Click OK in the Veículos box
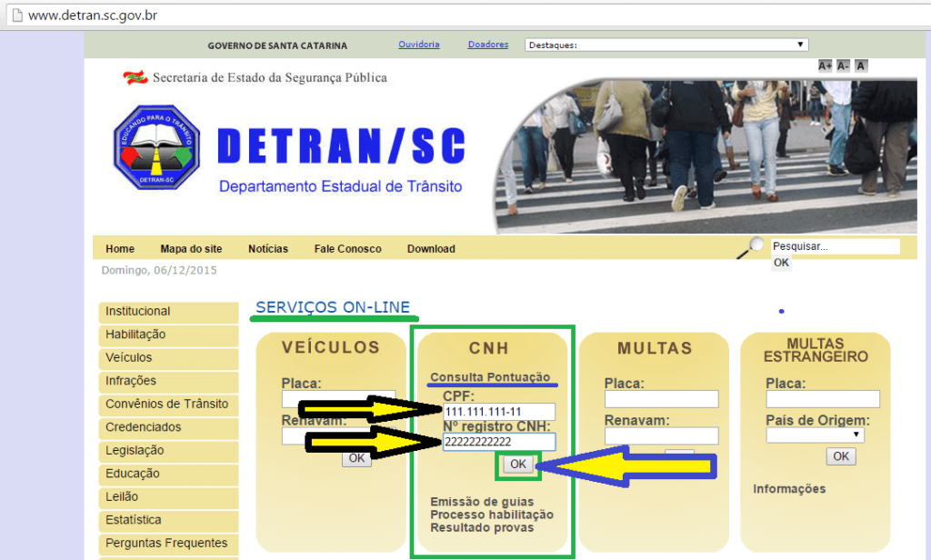Image resolution: width=931 pixels, height=560 pixels. (x=356, y=458)
